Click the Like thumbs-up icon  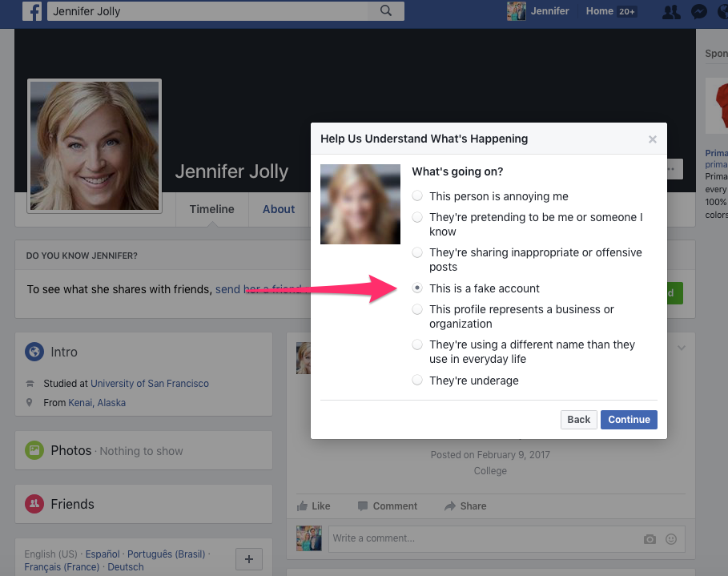302,506
